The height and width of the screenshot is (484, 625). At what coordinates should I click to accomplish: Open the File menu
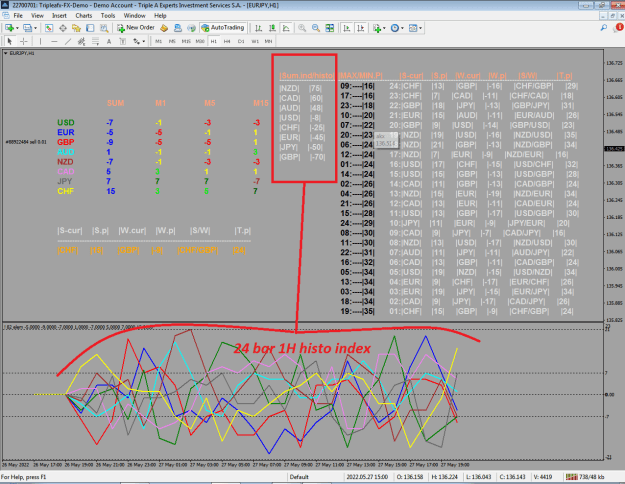[18, 16]
